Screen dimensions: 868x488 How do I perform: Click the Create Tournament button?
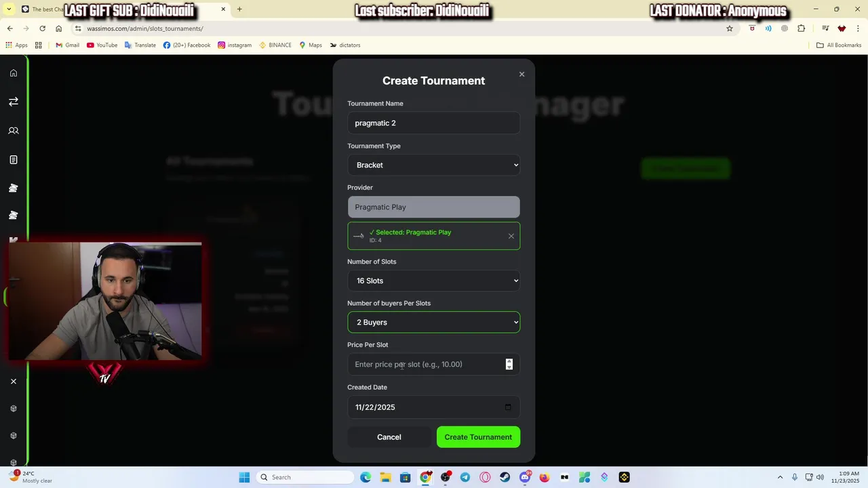coord(479,437)
